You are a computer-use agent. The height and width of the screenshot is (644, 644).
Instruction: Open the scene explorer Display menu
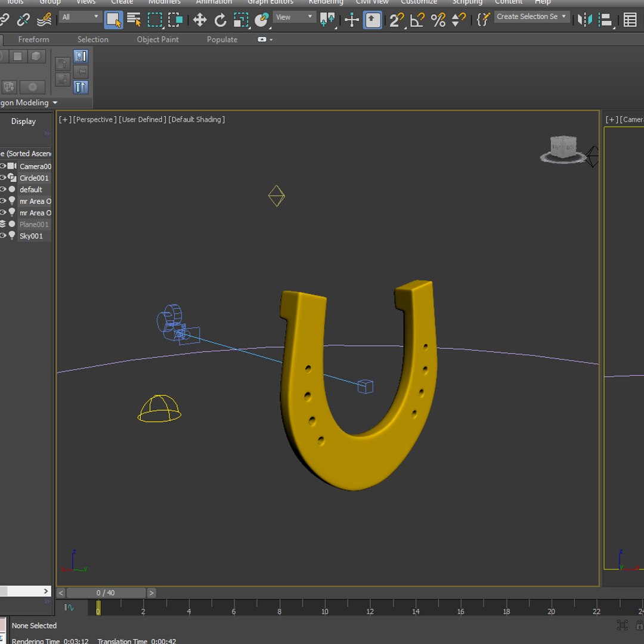click(23, 121)
